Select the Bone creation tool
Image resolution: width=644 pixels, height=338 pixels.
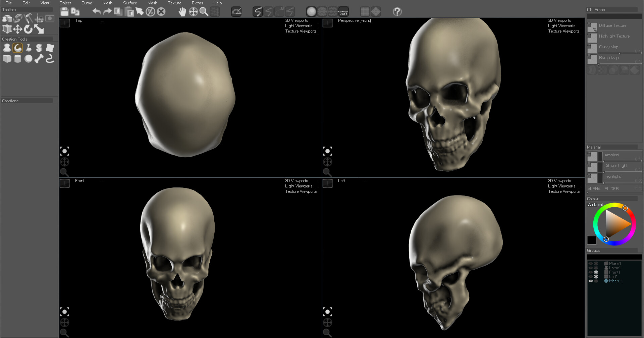pos(39,59)
